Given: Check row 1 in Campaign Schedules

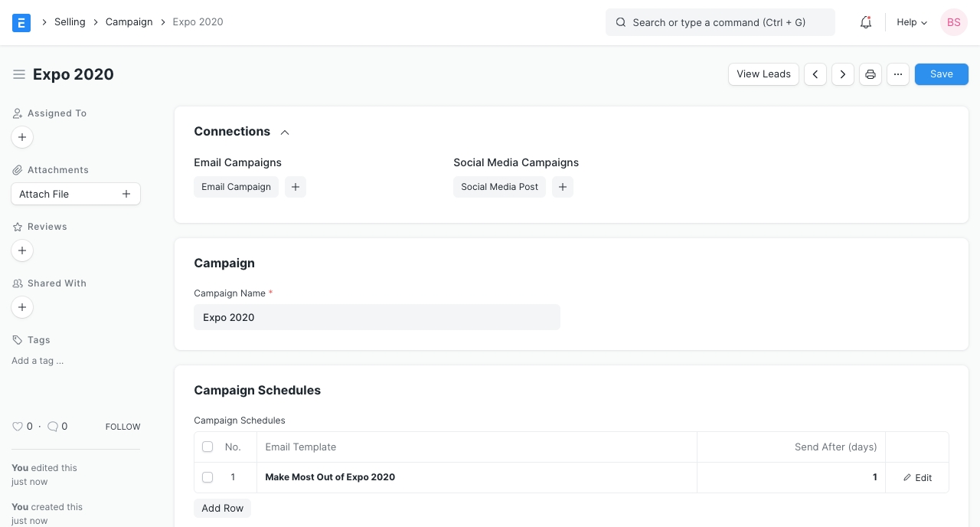Looking at the screenshot, I should (x=207, y=477).
